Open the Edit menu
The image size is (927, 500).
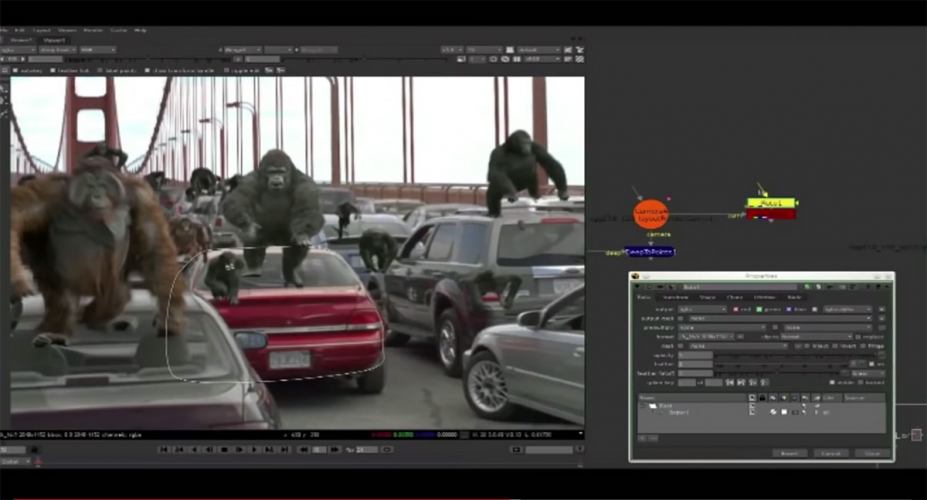coord(20,30)
